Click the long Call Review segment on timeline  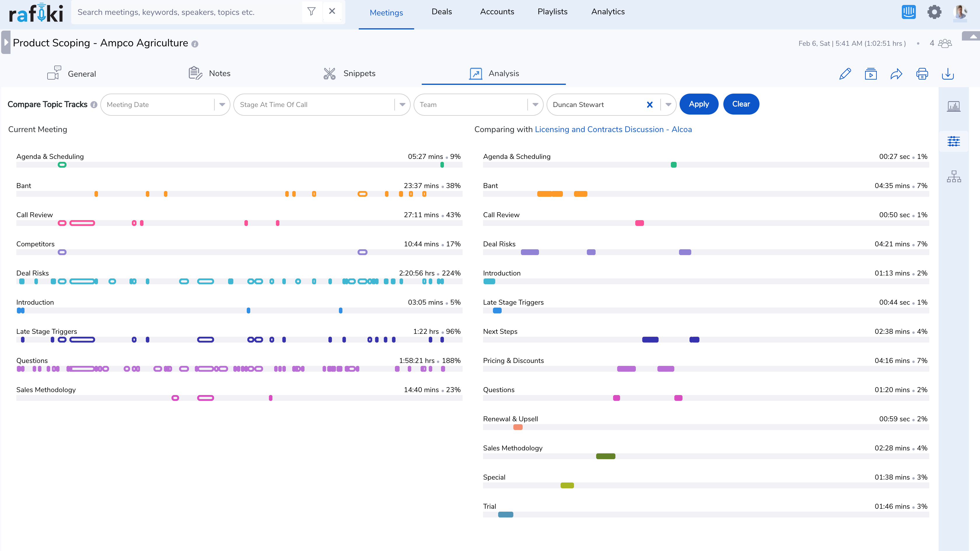click(x=82, y=223)
